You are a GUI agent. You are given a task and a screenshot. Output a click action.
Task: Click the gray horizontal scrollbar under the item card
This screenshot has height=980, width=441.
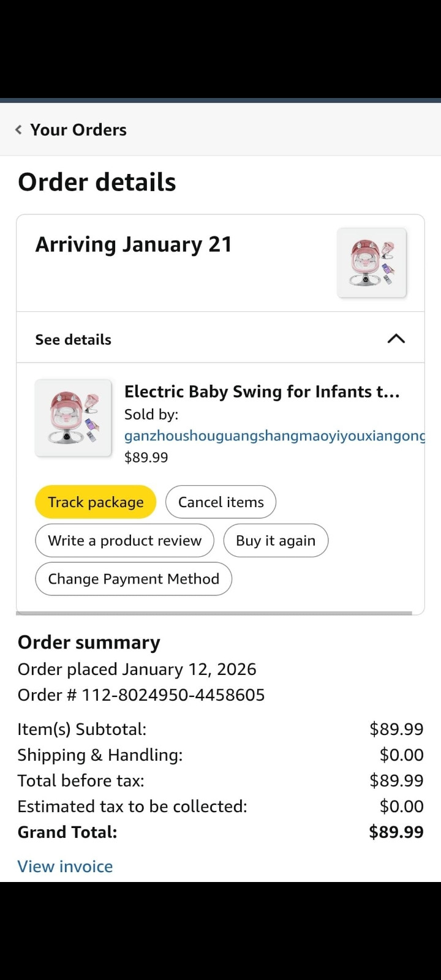coord(214,612)
